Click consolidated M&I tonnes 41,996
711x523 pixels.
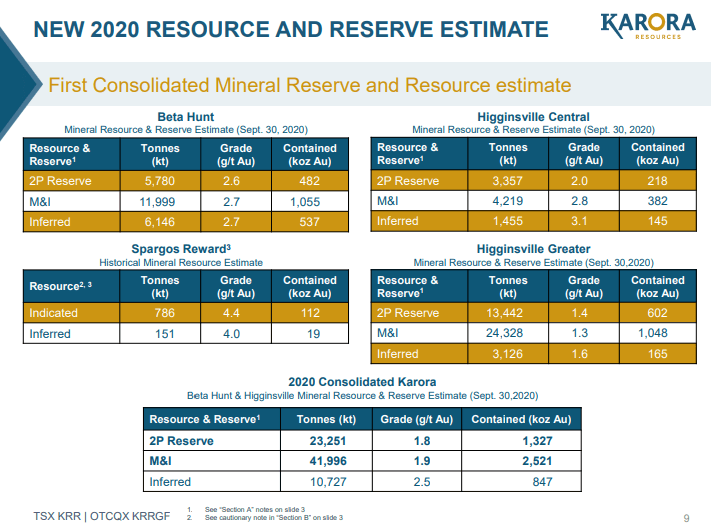coord(328,461)
